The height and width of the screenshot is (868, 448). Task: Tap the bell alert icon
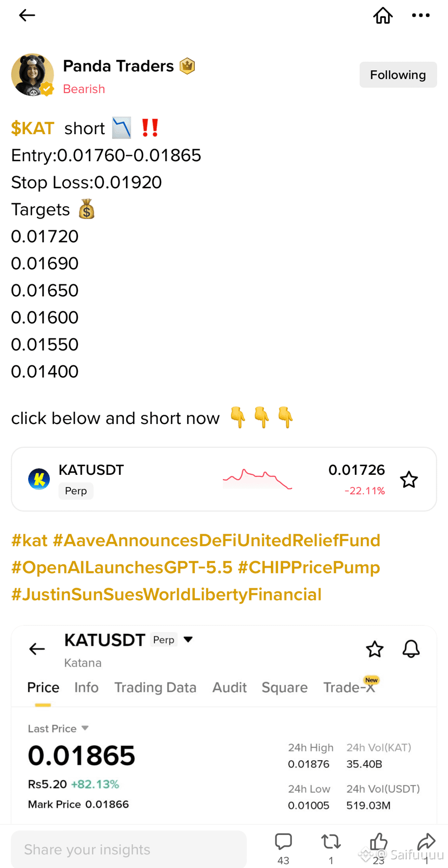point(411,648)
